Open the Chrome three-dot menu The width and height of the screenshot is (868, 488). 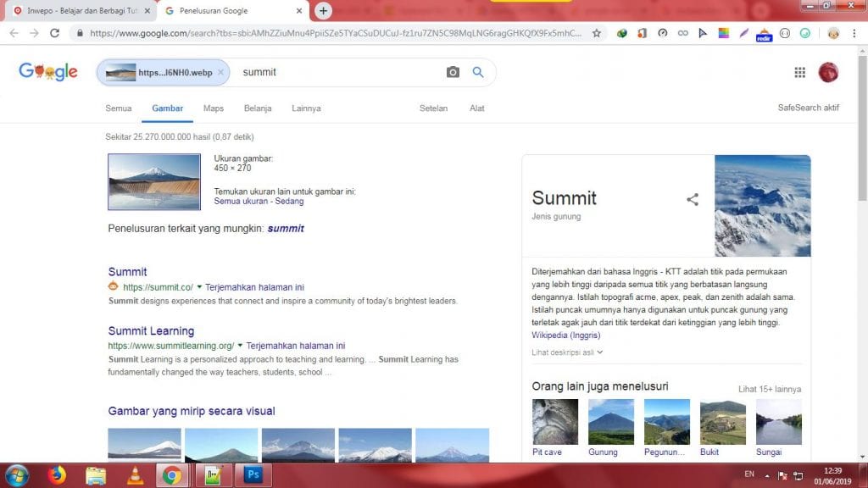pos(854,33)
